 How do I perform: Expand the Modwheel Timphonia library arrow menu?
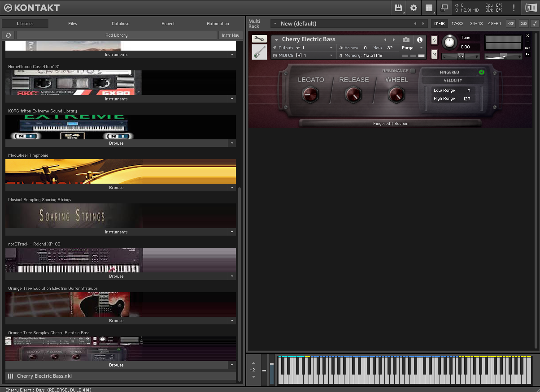pyautogui.click(x=232, y=188)
